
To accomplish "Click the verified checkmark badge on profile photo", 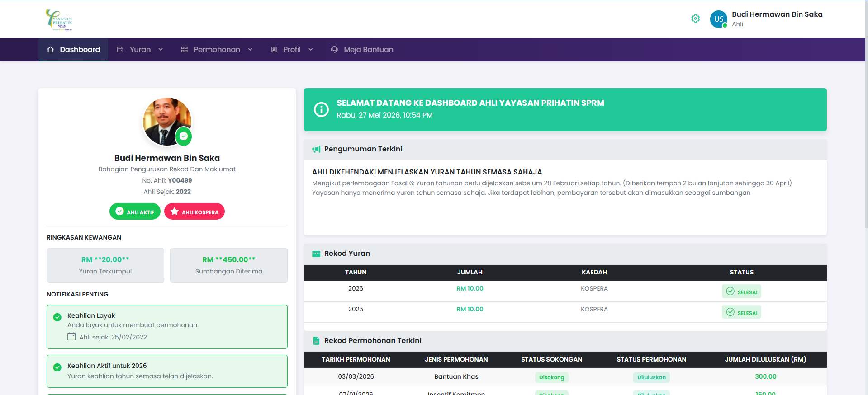I will click(184, 136).
